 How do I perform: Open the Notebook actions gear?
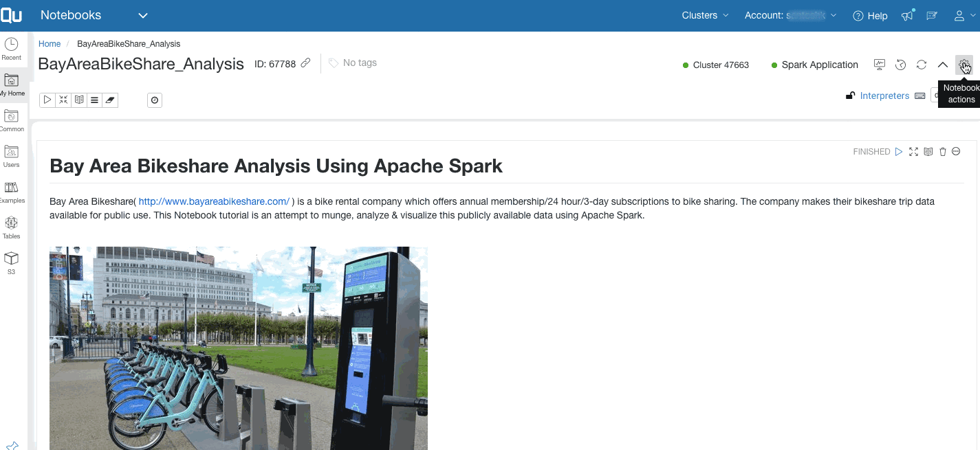pyautogui.click(x=964, y=65)
